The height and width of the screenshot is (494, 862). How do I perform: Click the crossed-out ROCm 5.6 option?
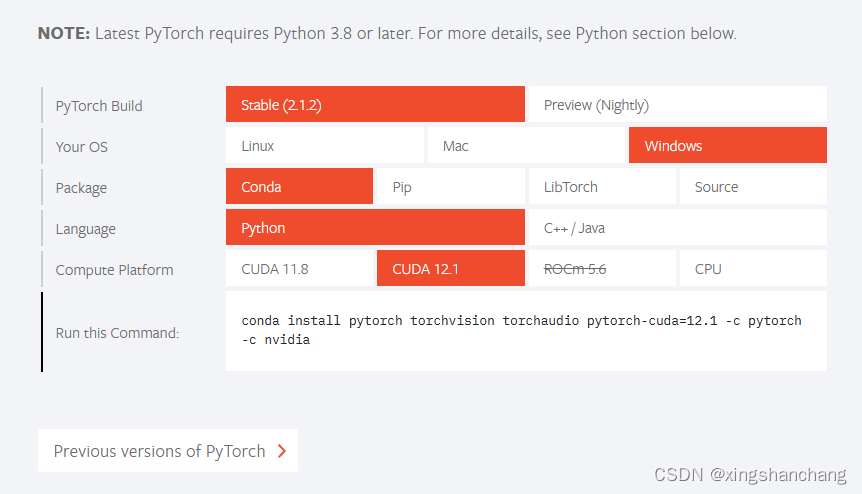click(601, 269)
